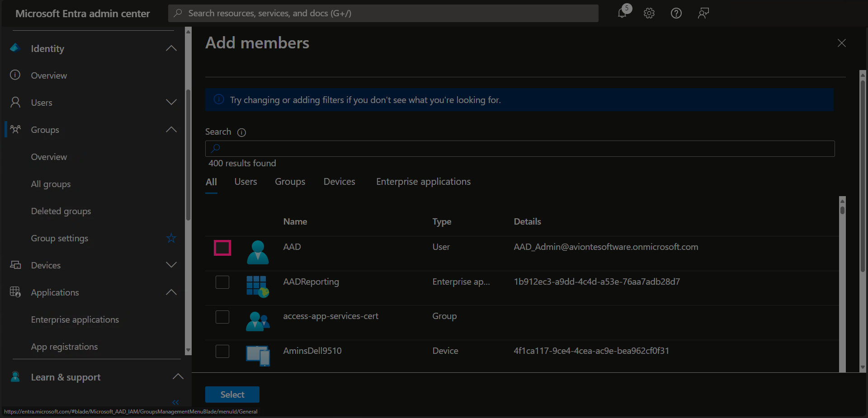
Task: Collapse the Applications menu section
Action: pos(171,292)
